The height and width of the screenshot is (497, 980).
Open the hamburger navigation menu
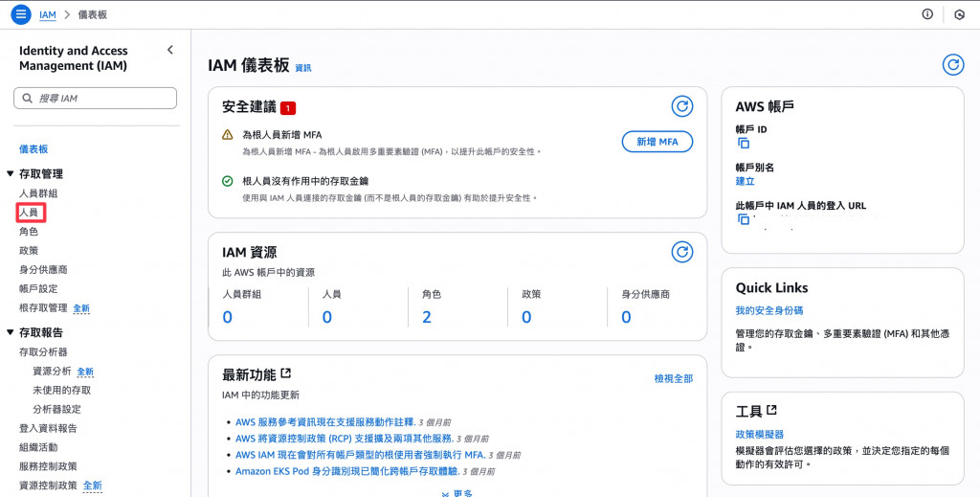click(x=21, y=14)
